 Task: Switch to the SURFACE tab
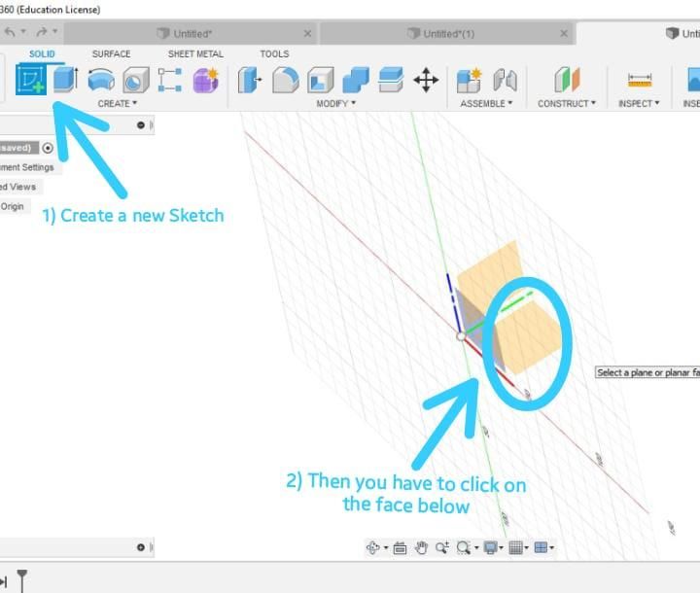(x=111, y=54)
